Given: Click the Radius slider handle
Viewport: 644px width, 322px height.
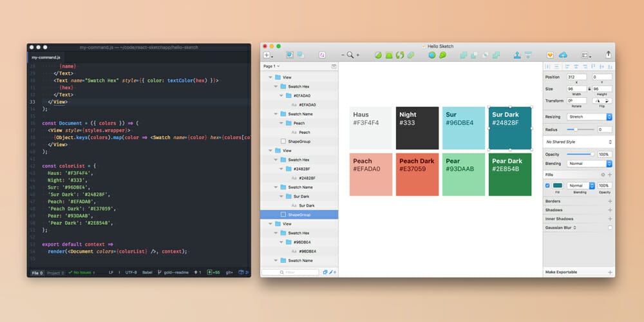Looking at the screenshot, I should click(x=575, y=129).
